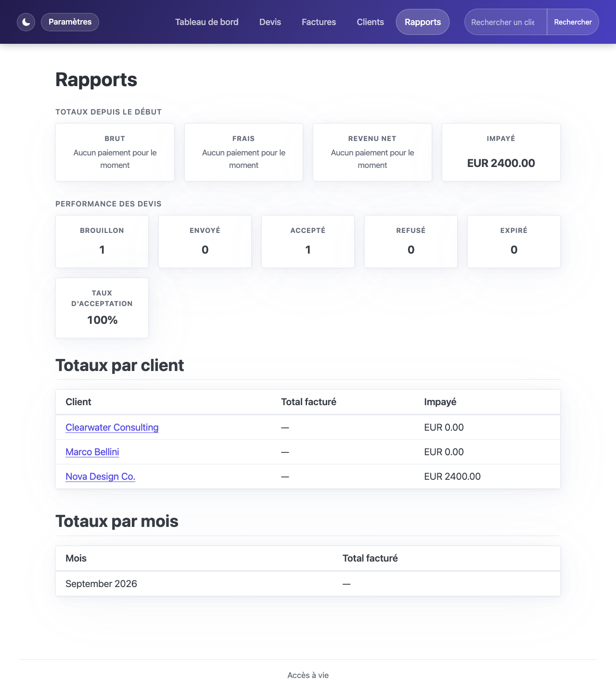Open Clearwater Consulting client link

(x=112, y=427)
